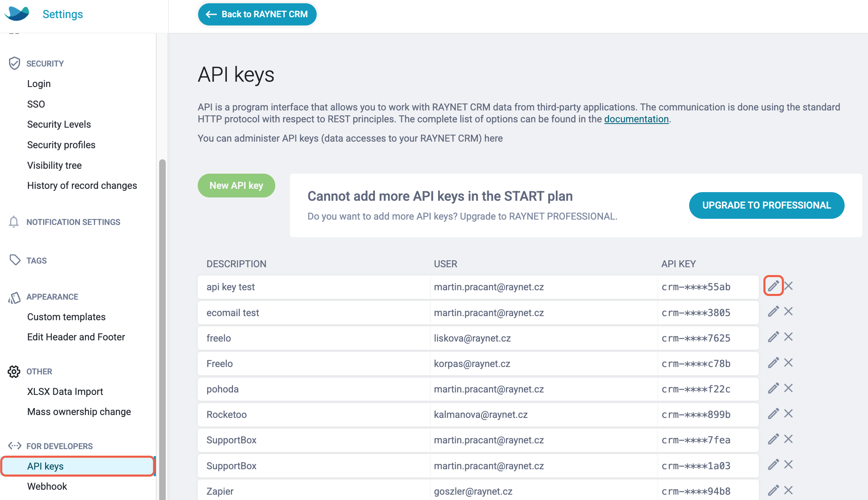This screenshot has width=868, height=500.
Task: Click the Tags label icon
Action: click(15, 260)
